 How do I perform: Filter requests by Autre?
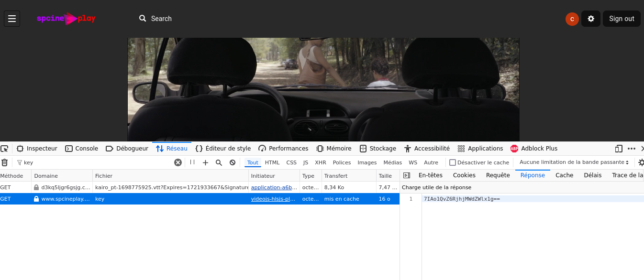click(431, 162)
